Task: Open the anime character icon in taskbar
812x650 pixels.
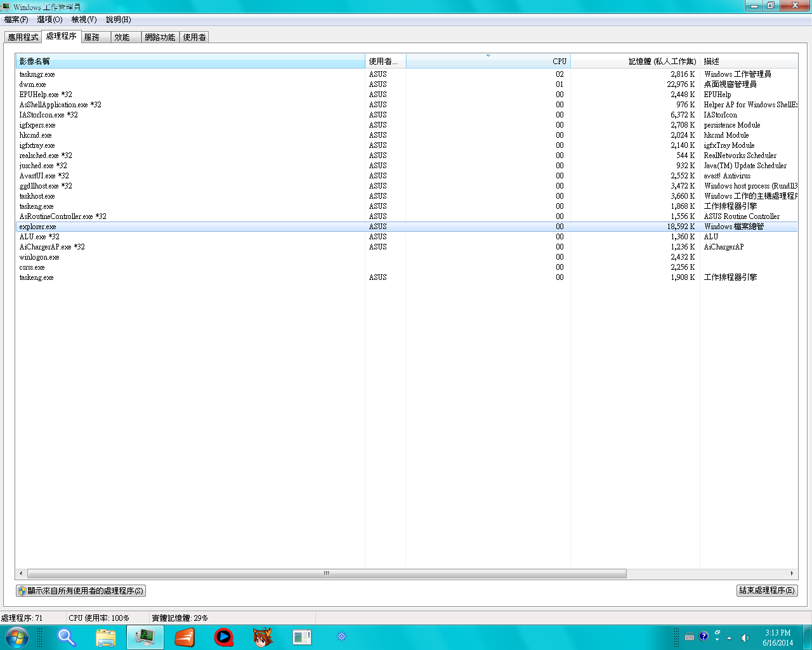Action: [263, 637]
